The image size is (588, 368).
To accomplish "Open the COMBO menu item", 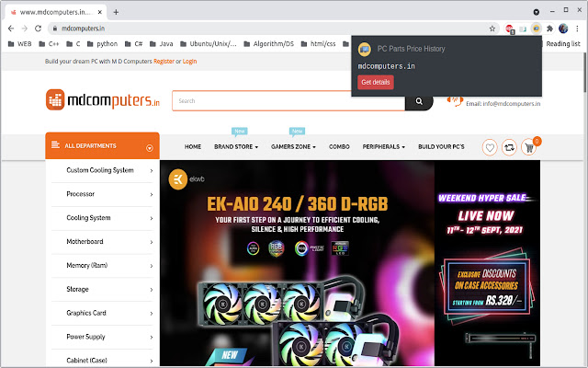I will tap(339, 147).
